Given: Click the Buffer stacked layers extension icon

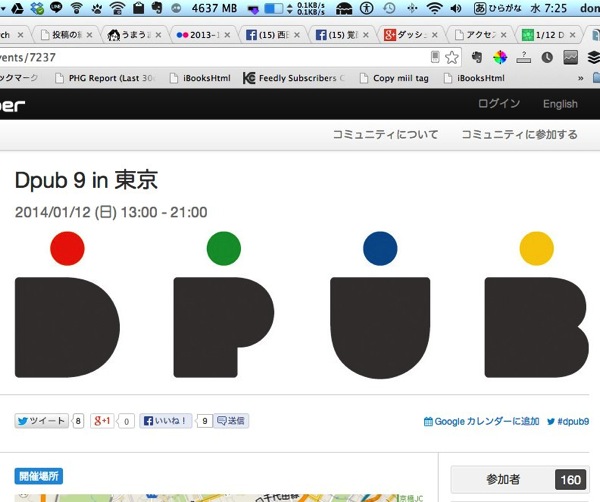Looking at the screenshot, I should pyautogui.click(x=593, y=57).
